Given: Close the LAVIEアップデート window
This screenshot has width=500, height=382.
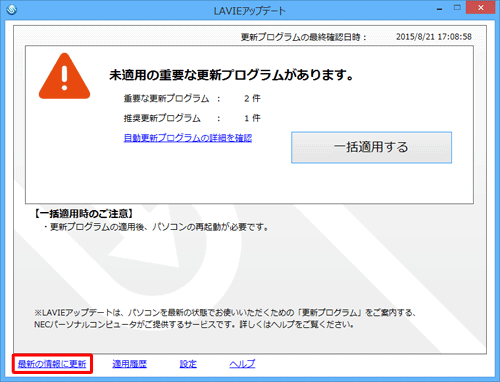Looking at the screenshot, I should coord(480,8).
